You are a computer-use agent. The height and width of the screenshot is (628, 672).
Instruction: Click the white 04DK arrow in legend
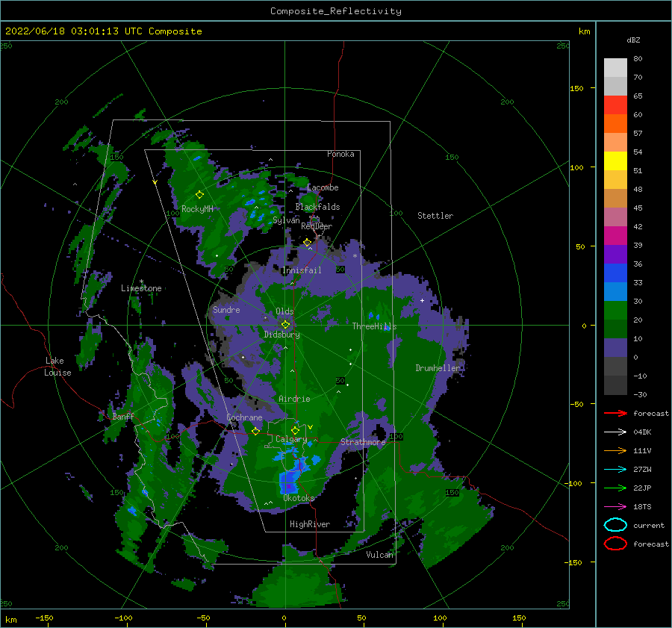(x=615, y=432)
